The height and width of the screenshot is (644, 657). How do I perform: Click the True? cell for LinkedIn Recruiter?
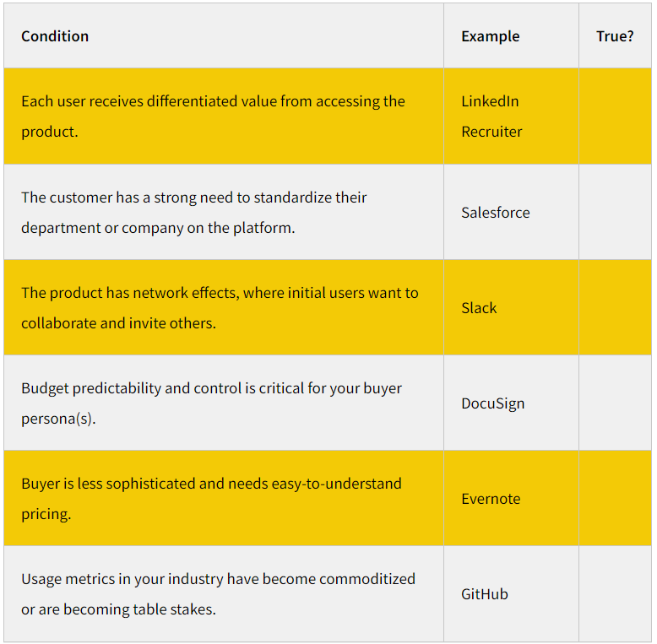point(614,116)
